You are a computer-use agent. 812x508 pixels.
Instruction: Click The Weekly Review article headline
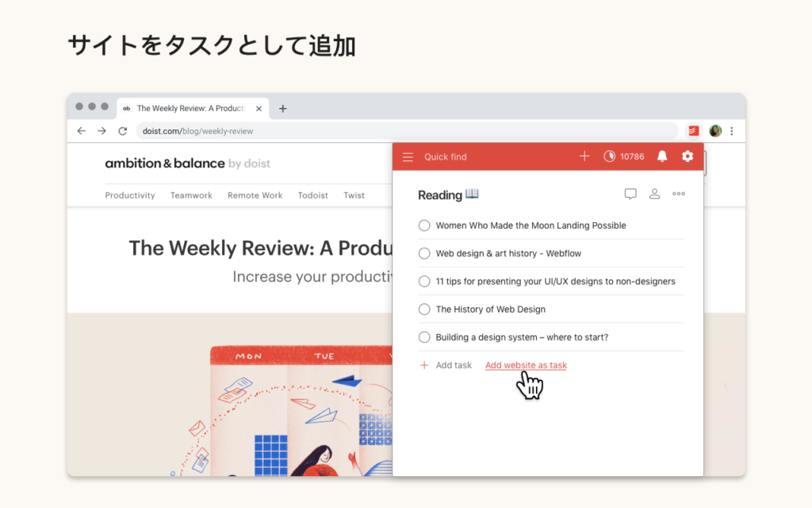tap(260, 248)
